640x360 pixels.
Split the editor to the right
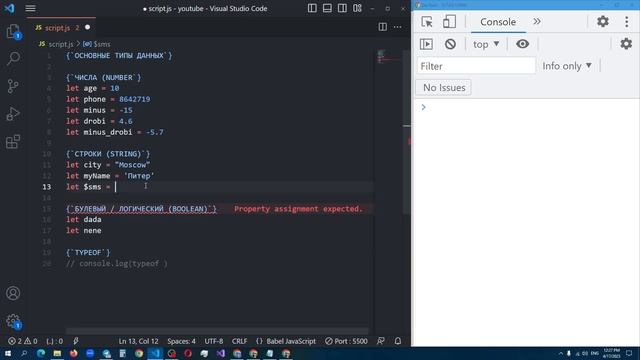coord(382,27)
